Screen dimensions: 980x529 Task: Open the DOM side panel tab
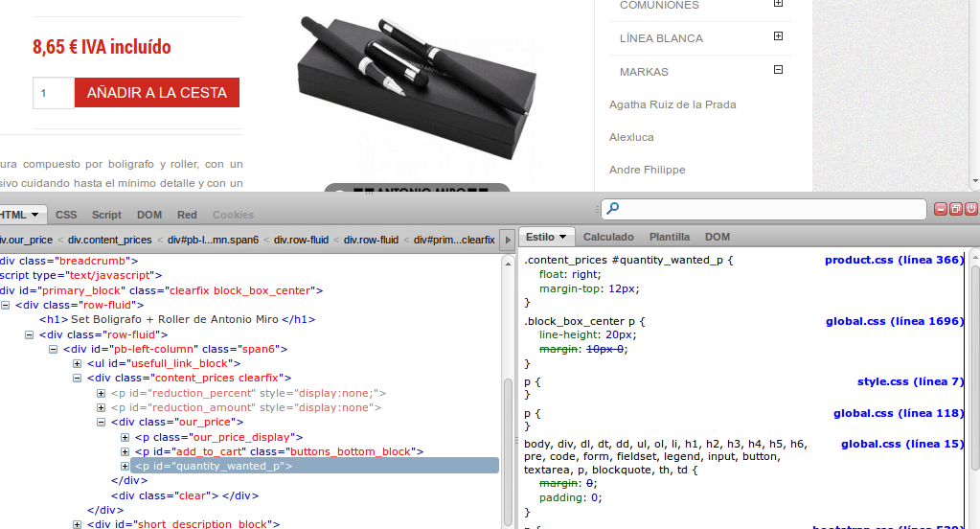click(x=718, y=237)
